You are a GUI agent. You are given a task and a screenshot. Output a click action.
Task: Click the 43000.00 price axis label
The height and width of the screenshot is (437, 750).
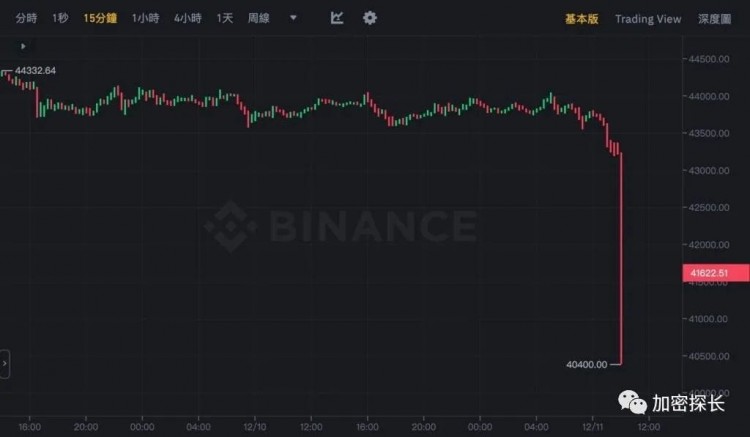pyautogui.click(x=709, y=170)
